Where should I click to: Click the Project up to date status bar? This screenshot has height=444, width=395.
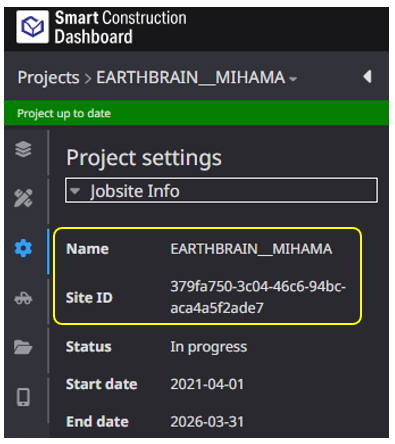pos(197,113)
